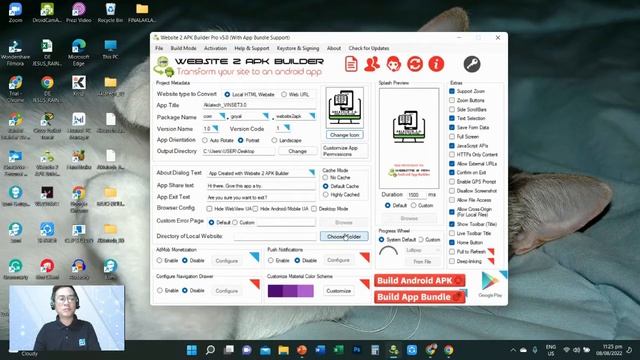Click the Choose Folder button

click(x=344, y=236)
